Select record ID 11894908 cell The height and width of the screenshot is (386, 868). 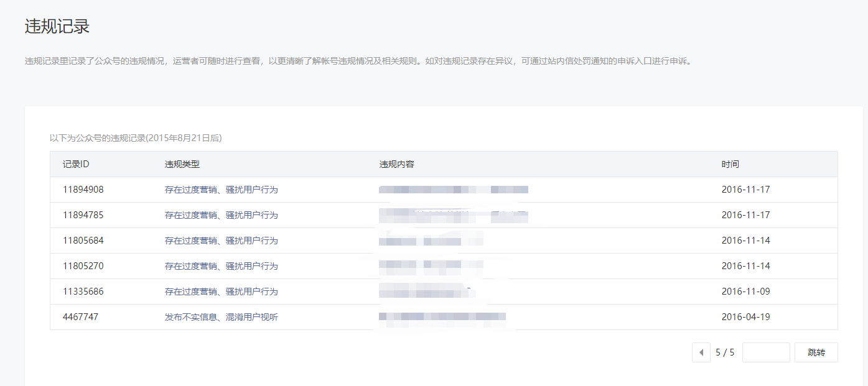[83, 190]
